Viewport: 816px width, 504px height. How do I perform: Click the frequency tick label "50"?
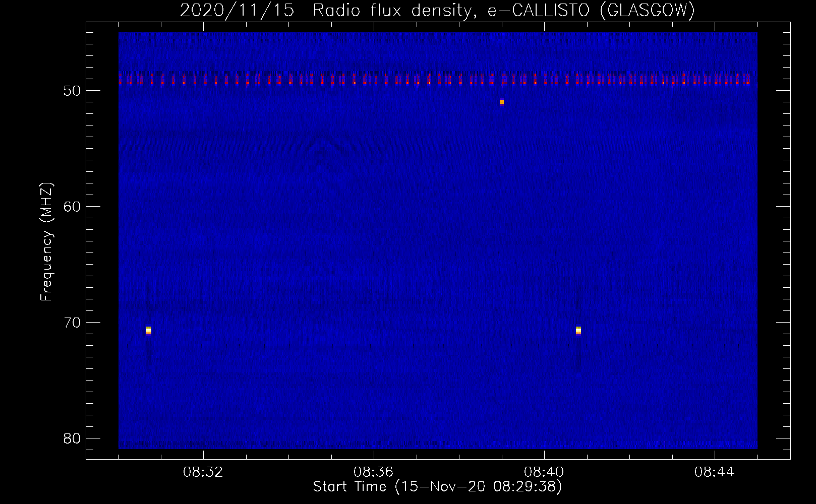[x=73, y=91]
